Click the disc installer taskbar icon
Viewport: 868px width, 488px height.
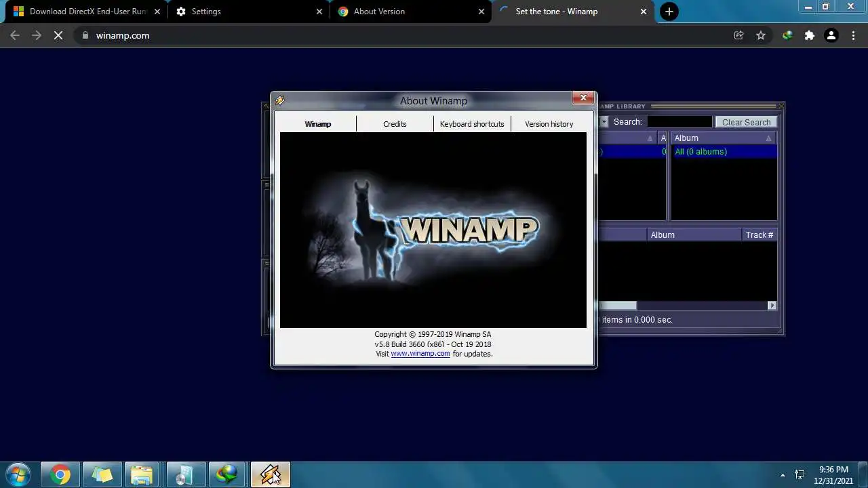185,474
